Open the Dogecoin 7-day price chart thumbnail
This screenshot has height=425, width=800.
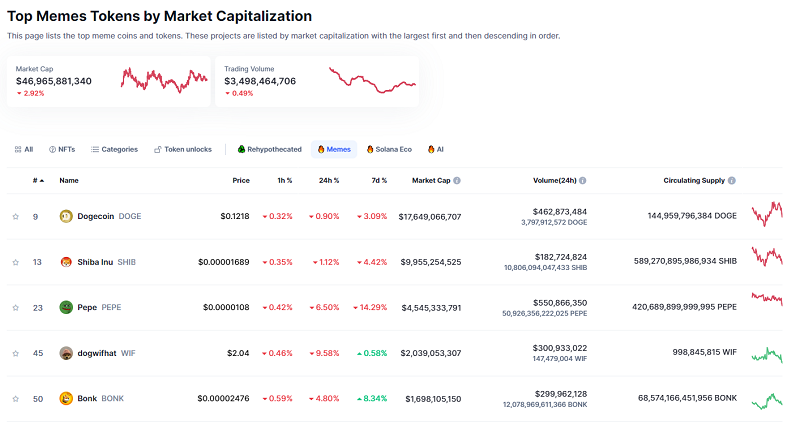(767, 214)
